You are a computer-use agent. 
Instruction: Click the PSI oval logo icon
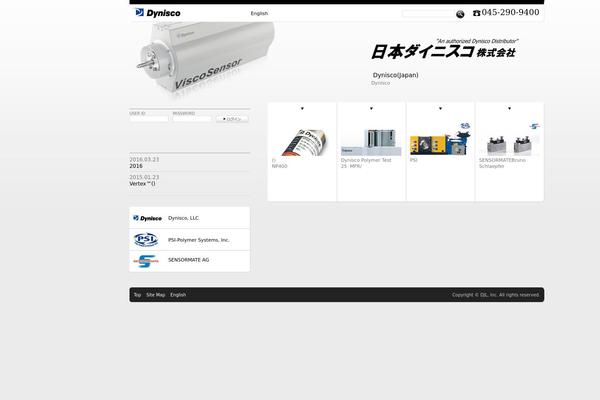coord(146,240)
